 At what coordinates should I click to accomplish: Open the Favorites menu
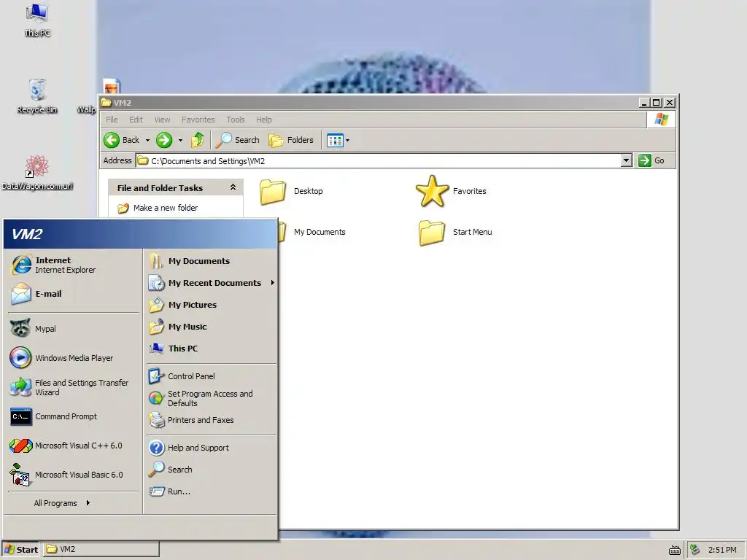pyautogui.click(x=198, y=120)
